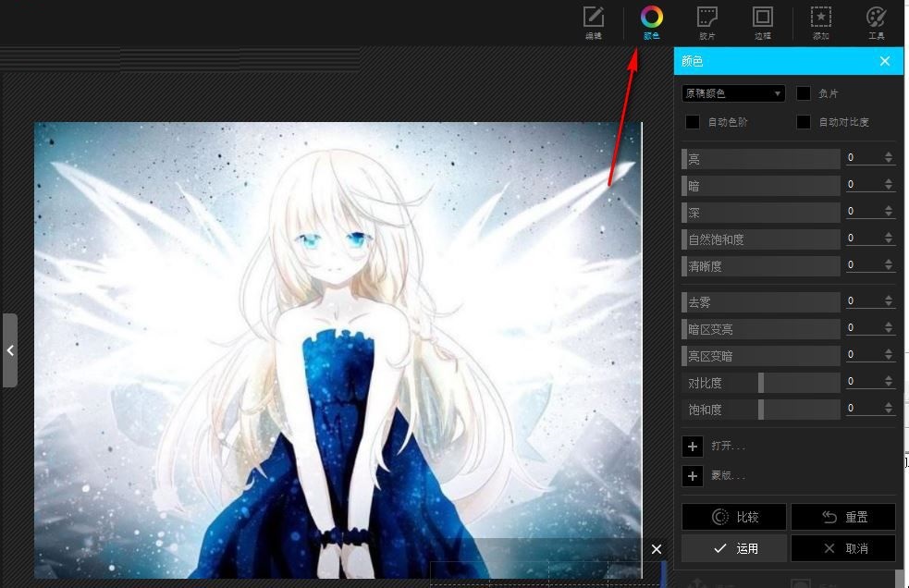Click the 对比度 value input field
909x588 pixels.
863,381
